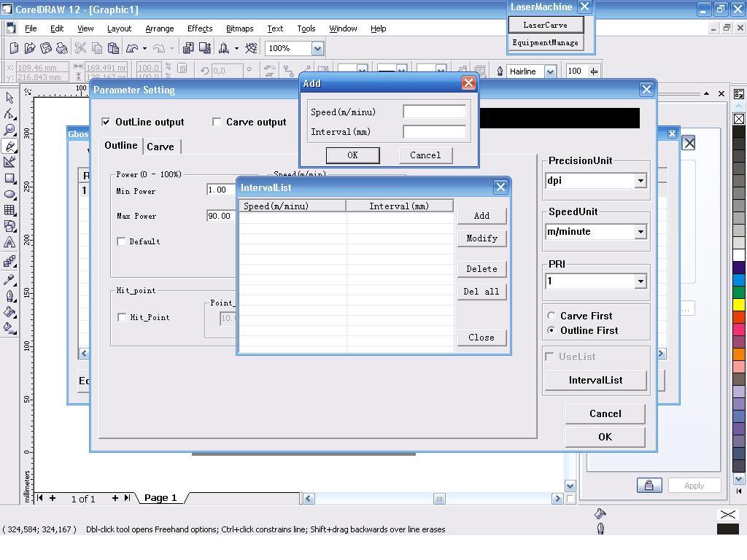Screen dimensions: 747x560
Task: Open the PrecisionUnit dpi dropdown
Action: tap(640, 181)
